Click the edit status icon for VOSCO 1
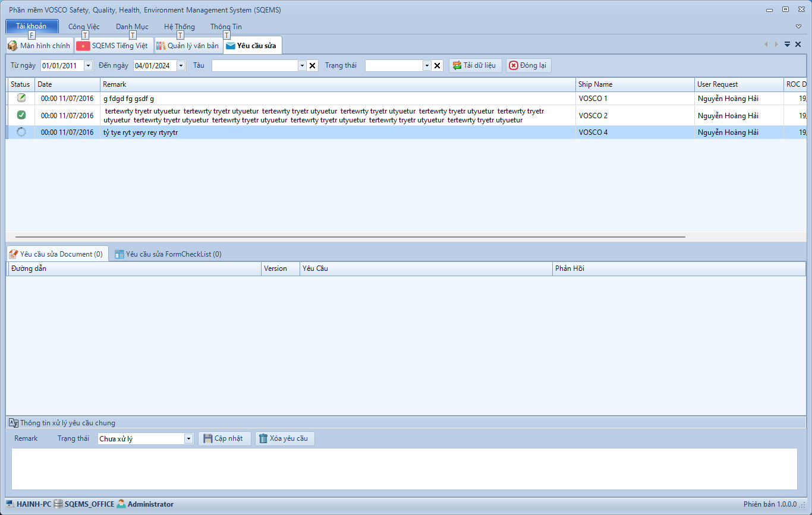 click(x=21, y=98)
